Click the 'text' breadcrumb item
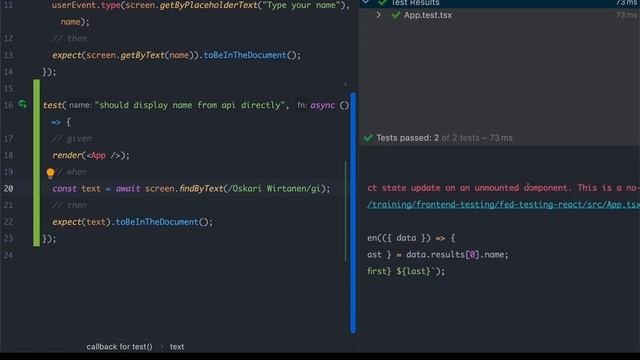This screenshot has width=640, height=360. (x=177, y=347)
